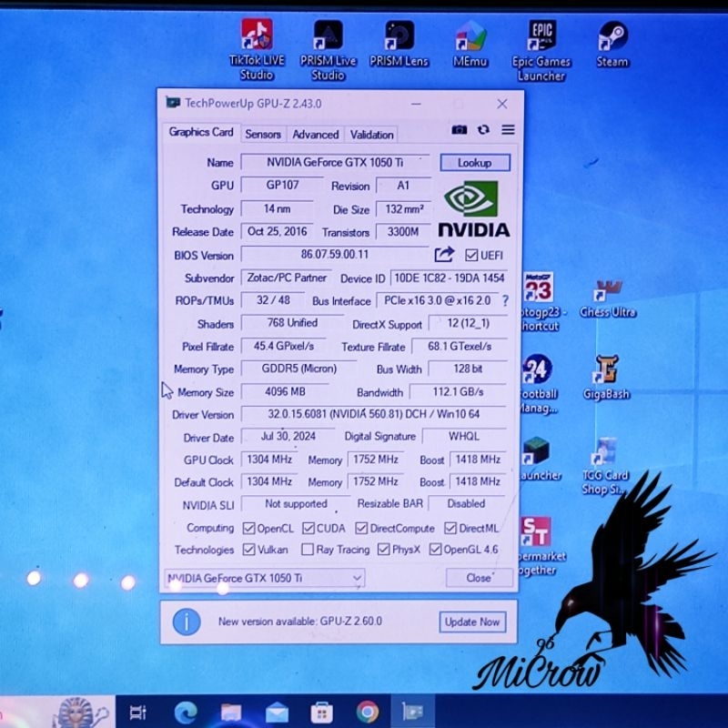Launch MEmu emulator shortcut
The height and width of the screenshot is (728, 728).
coord(470,44)
